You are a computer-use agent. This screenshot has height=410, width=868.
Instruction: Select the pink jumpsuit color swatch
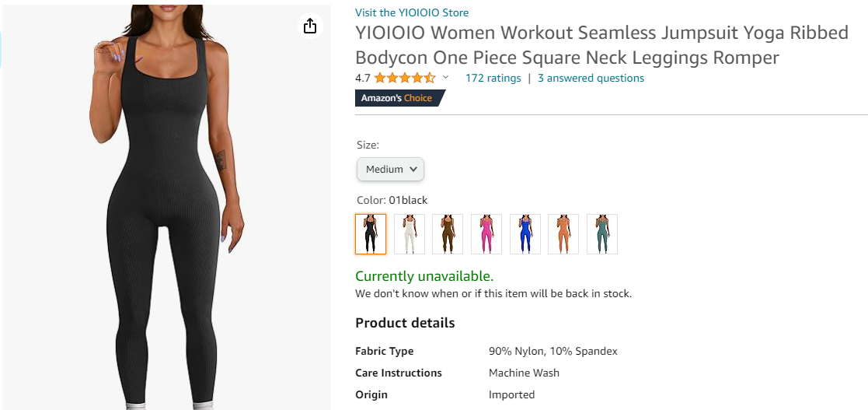click(486, 234)
